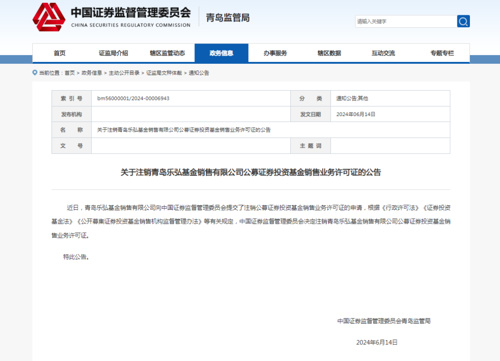
Task: Go to 主动公开目录 in the breadcrumb
Action: click(124, 73)
